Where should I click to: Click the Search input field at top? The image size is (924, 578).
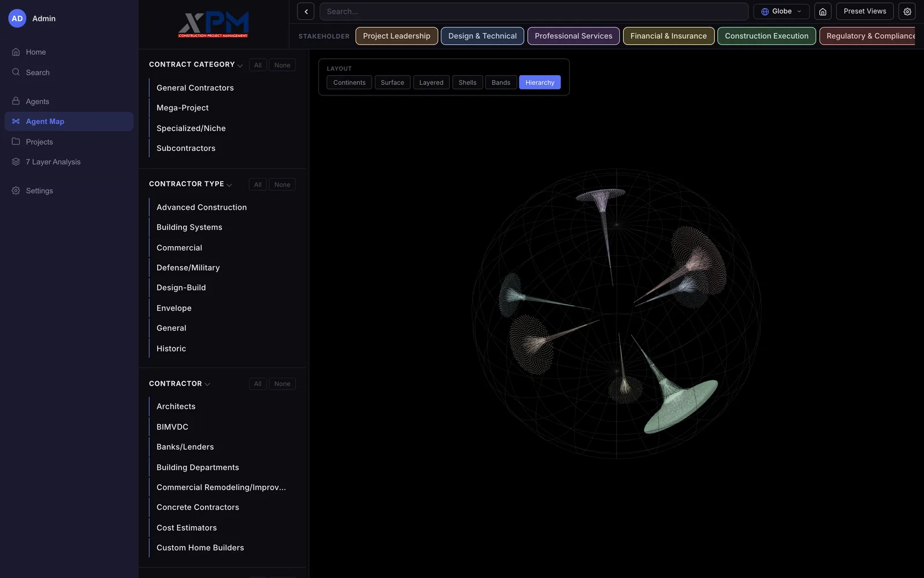point(534,12)
